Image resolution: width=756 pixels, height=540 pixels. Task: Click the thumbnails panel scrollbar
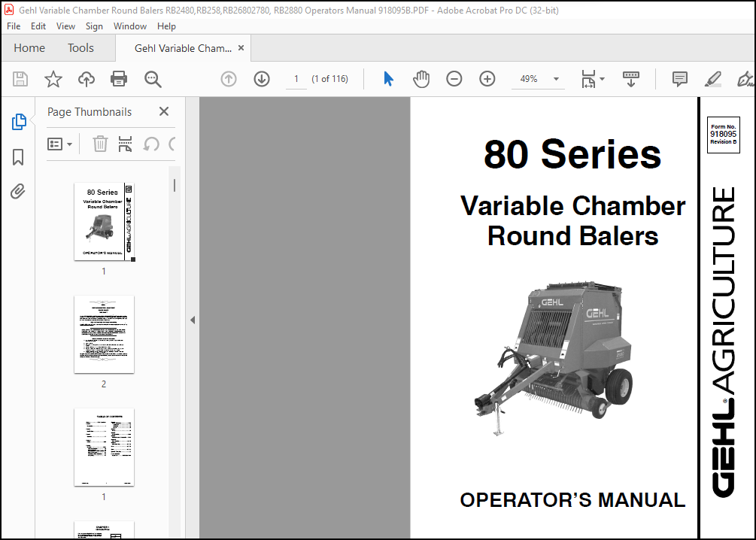174,185
